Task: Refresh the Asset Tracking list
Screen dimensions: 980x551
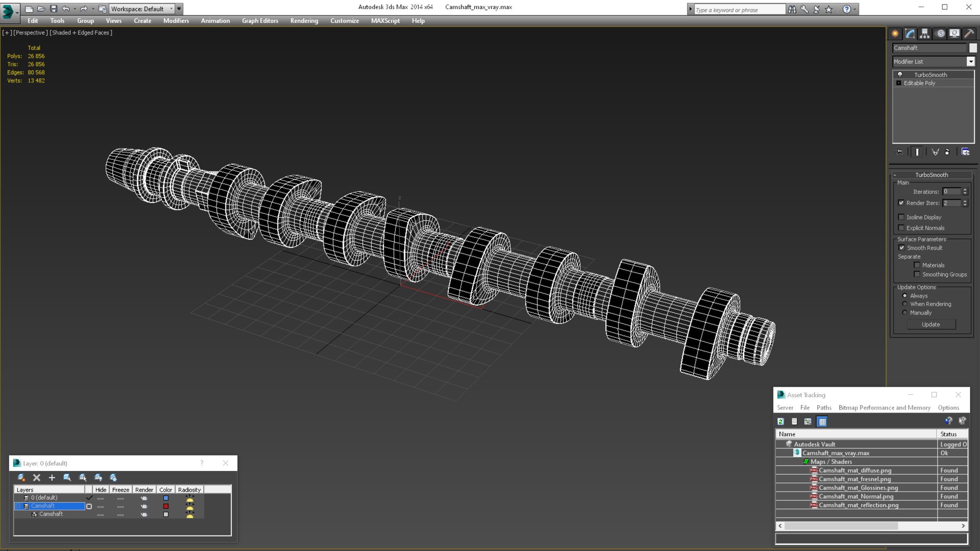Action: pyautogui.click(x=780, y=421)
